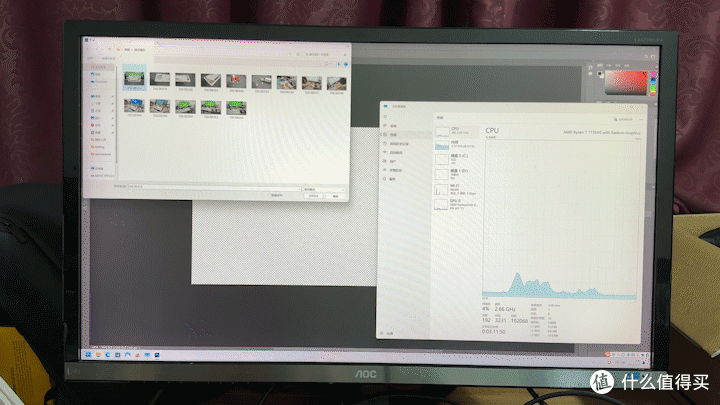
Task: Click Run new task in Task Manager
Action: (623, 119)
